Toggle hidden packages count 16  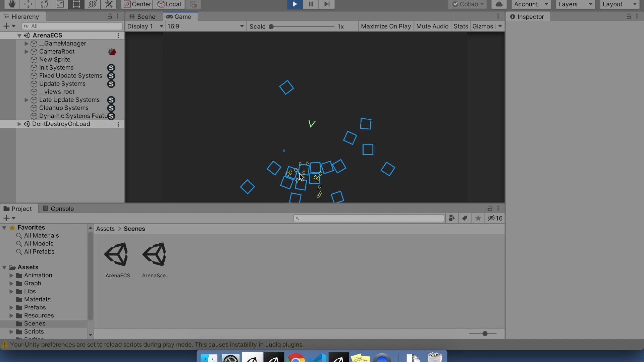pyautogui.click(x=495, y=218)
